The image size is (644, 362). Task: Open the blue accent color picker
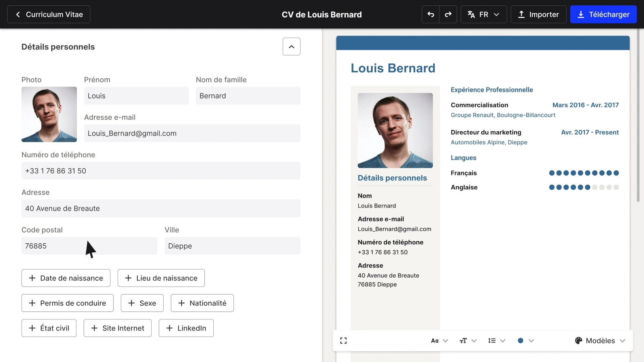[525, 341]
